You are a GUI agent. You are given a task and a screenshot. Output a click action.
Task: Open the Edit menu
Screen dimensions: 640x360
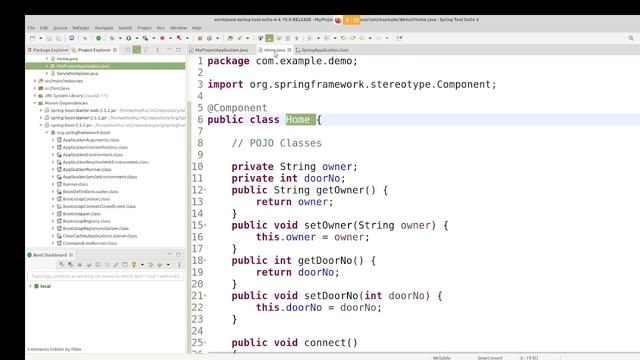tap(44, 28)
